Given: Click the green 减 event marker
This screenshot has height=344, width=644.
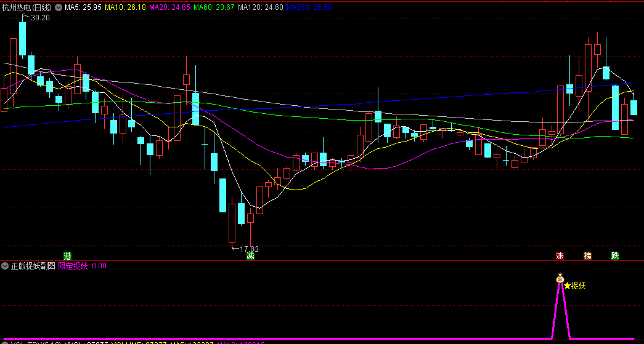Looking at the screenshot, I should tap(251, 256).
